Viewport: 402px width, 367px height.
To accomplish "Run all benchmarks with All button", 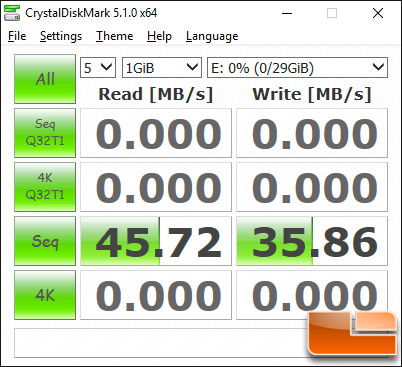I will coord(45,79).
